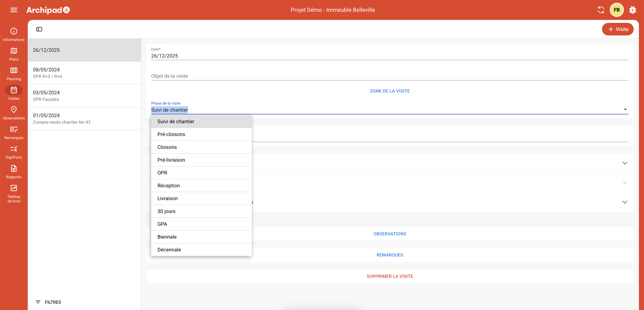Viewport: 644px width, 310px height.
Task: Click the Objet de la visite field
Action: pos(390,76)
